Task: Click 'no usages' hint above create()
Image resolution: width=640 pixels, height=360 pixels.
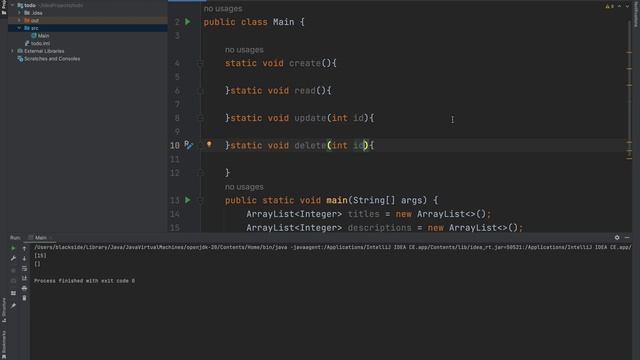Action: pyautogui.click(x=244, y=50)
